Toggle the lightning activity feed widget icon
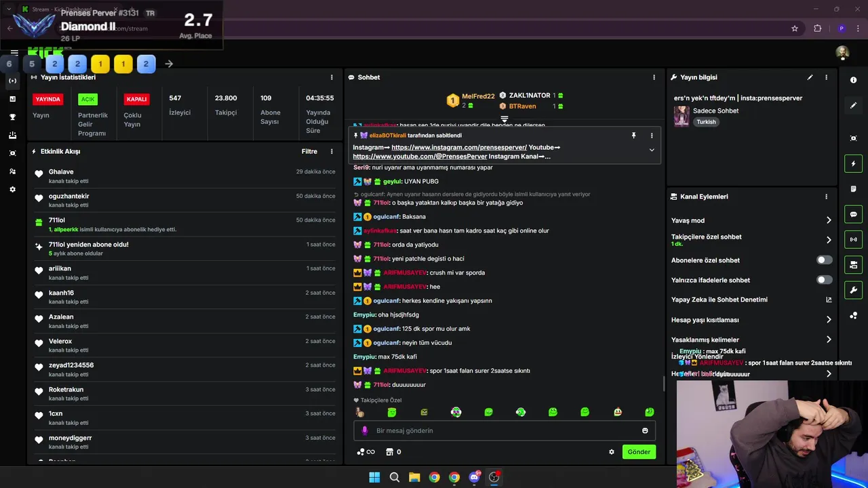This screenshot has height=488, width=868. pos(853,163)
